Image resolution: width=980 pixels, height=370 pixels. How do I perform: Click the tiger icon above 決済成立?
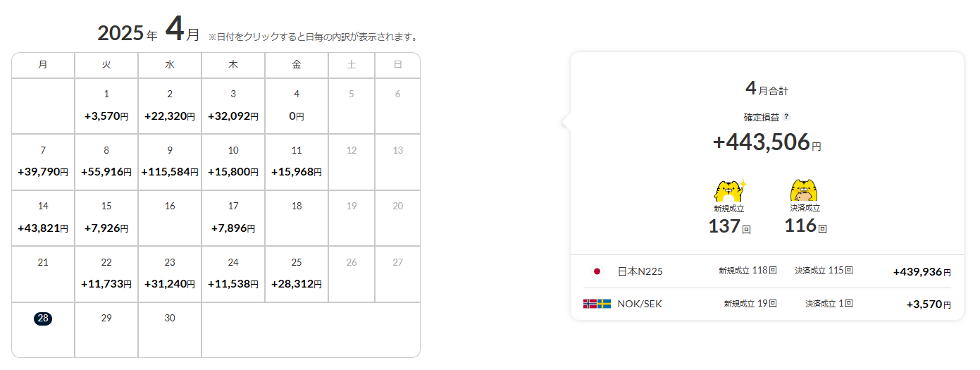tap(805, 191)
